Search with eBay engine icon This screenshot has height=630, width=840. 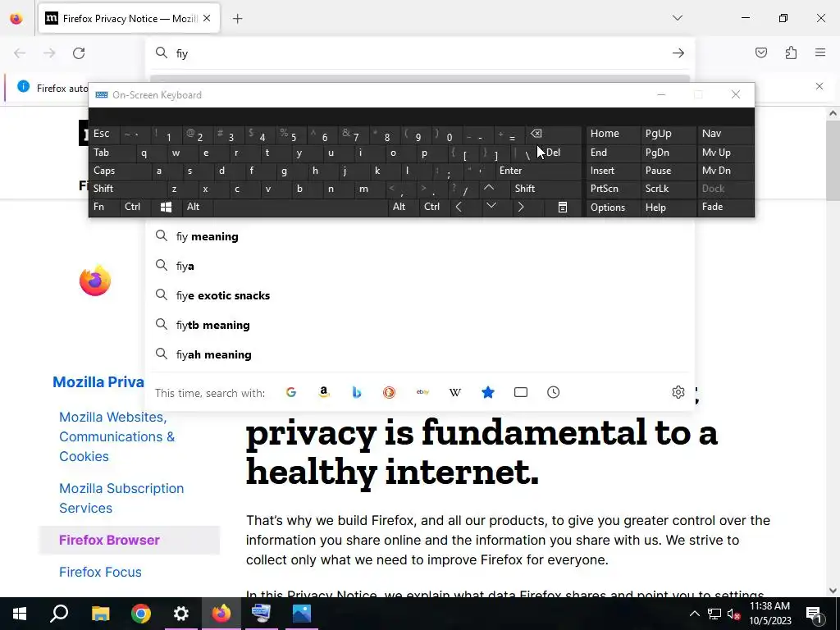(422, 393)
